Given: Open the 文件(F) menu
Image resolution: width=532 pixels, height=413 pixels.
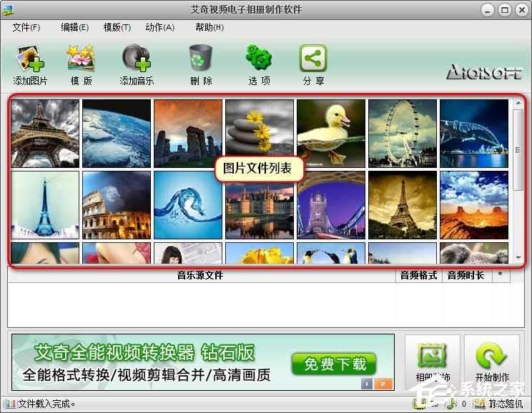Looking at the screenshot, I should point(26,27).
